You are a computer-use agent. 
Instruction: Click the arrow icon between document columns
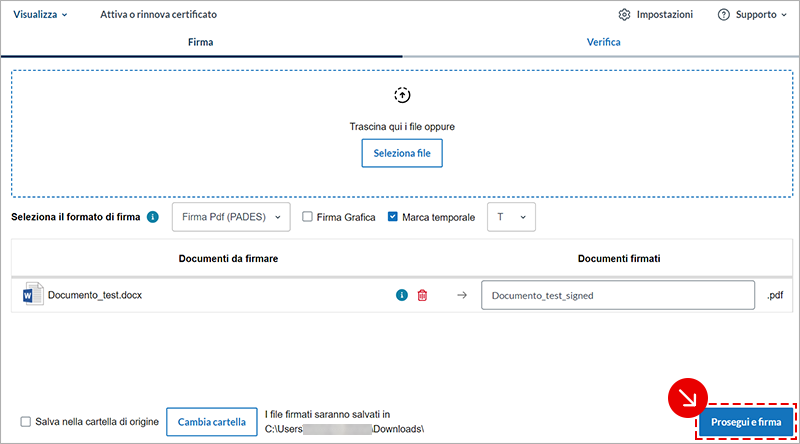pyautogui.click(x=462, y=296)
